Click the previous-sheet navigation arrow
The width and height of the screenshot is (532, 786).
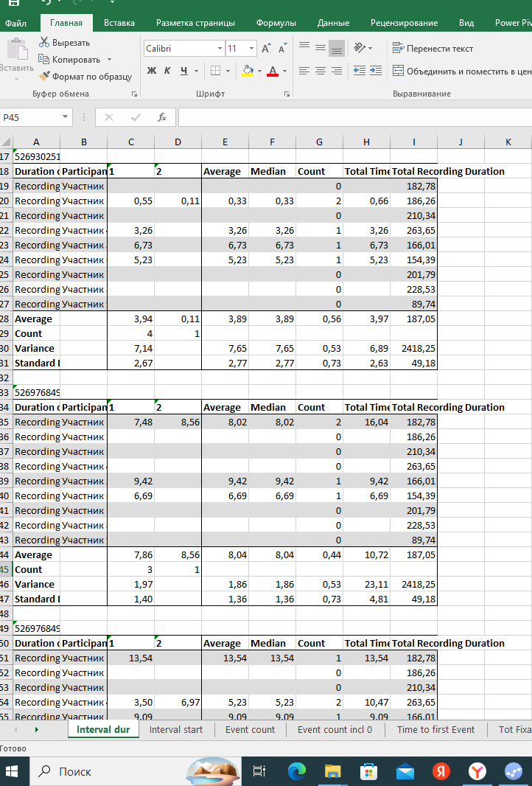[15, 729]
